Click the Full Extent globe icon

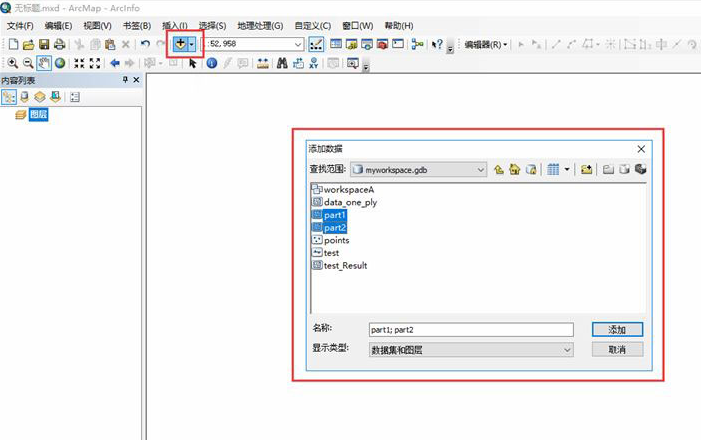[x=60, y=63]
